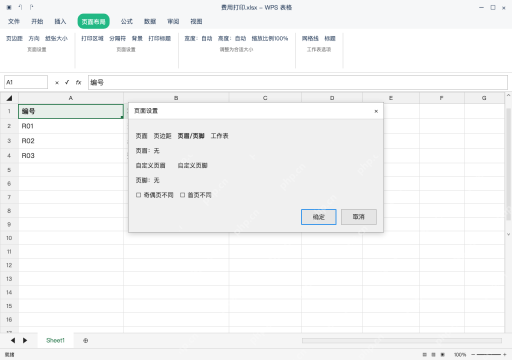The width and height of the screenshot is (512, 360).
Task: Click the Name Box showing A1
Action: pos(26,82)
